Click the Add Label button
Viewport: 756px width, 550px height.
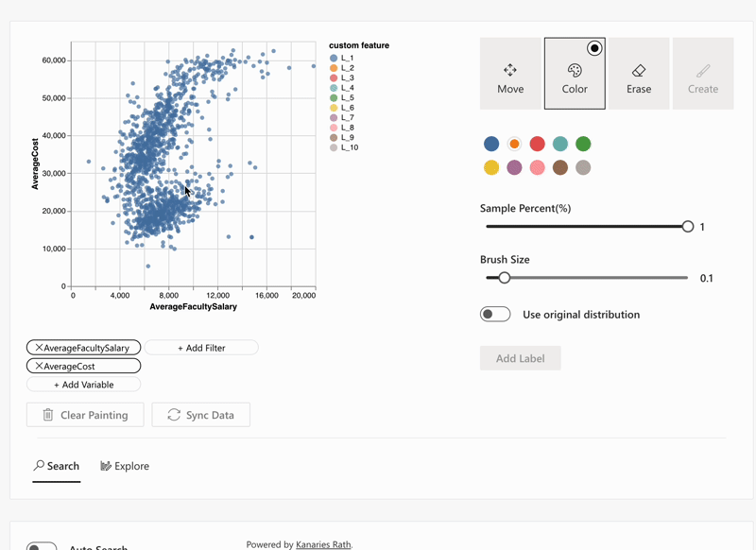521,358
